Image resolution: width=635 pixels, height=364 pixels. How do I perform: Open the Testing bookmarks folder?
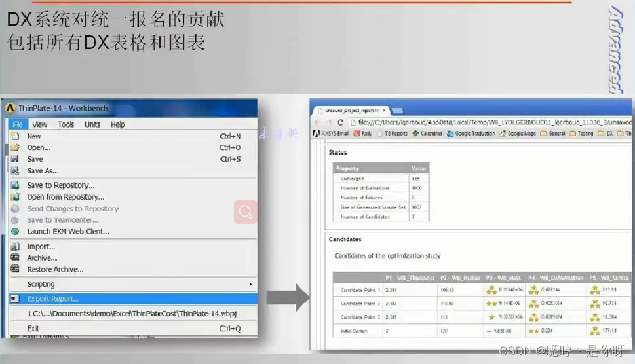581,133
